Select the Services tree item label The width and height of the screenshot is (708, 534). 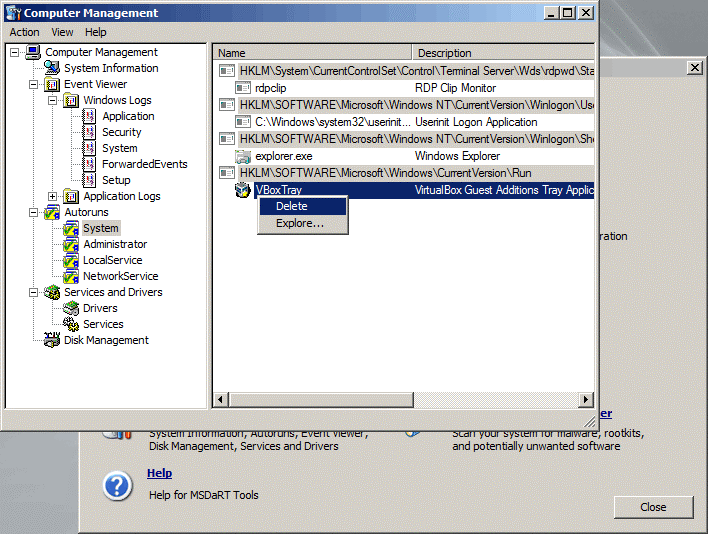point(103,324)
